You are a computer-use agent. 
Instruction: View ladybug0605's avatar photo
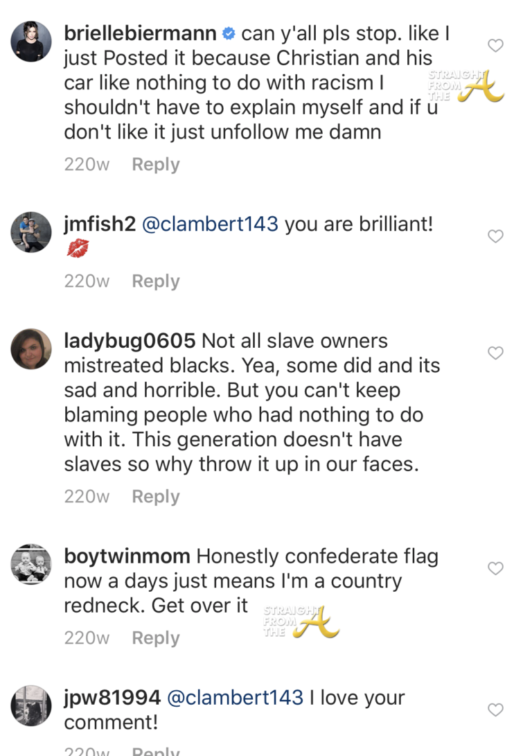(x=31, y=349)
